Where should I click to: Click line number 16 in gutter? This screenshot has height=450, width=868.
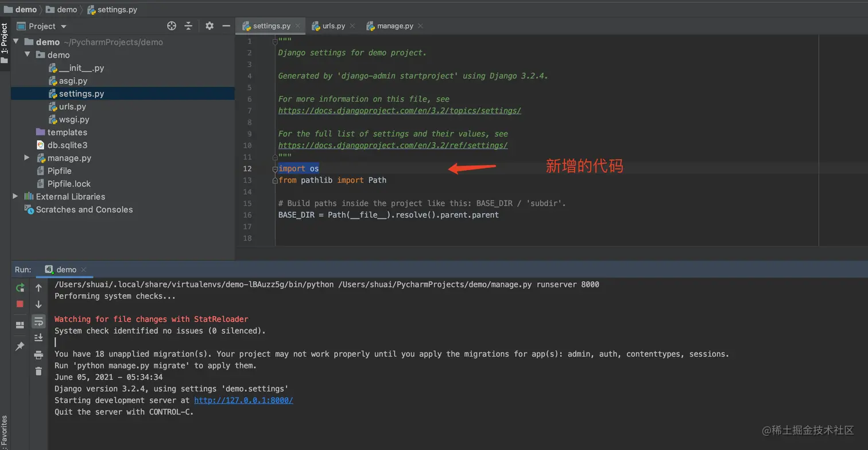(x=247, y=215)
